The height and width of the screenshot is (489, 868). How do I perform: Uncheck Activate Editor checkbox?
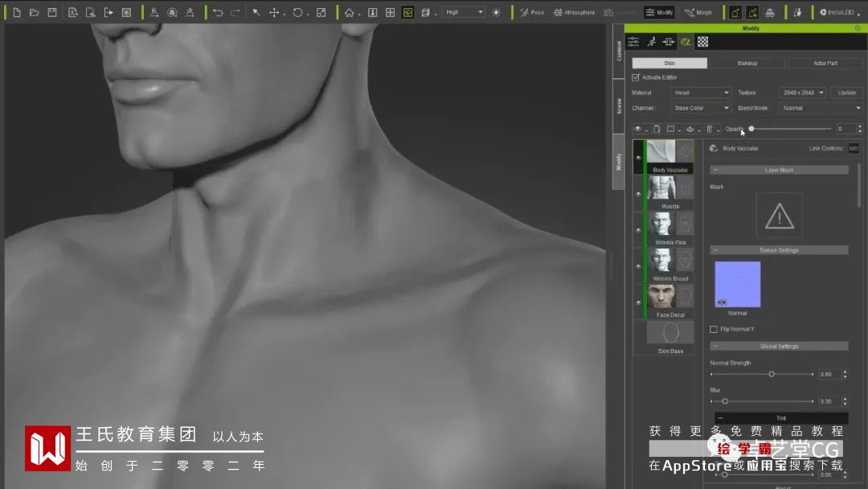coord(636,77)
